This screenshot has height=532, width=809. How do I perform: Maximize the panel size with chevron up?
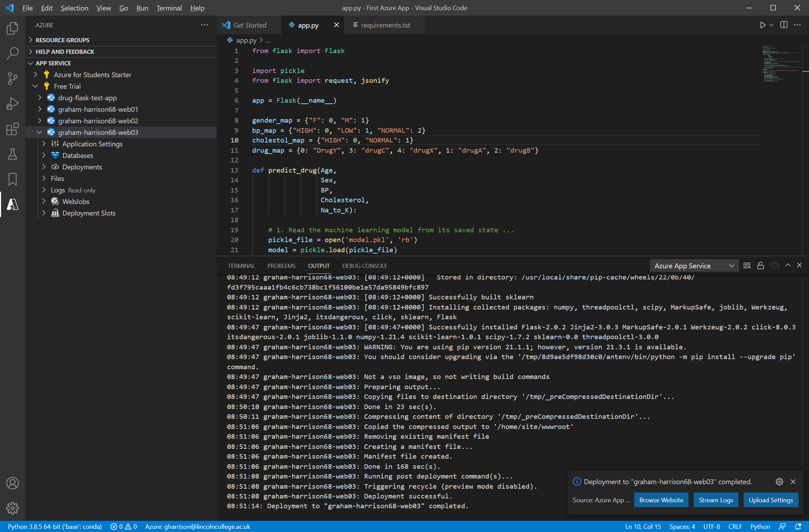[x=788, y=265]
